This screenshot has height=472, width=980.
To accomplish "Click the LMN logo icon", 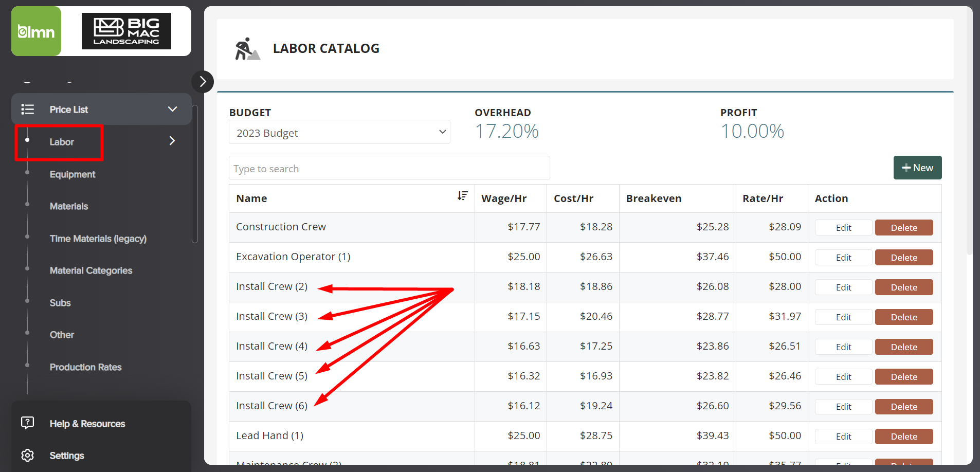I will (x=36, y=31).
